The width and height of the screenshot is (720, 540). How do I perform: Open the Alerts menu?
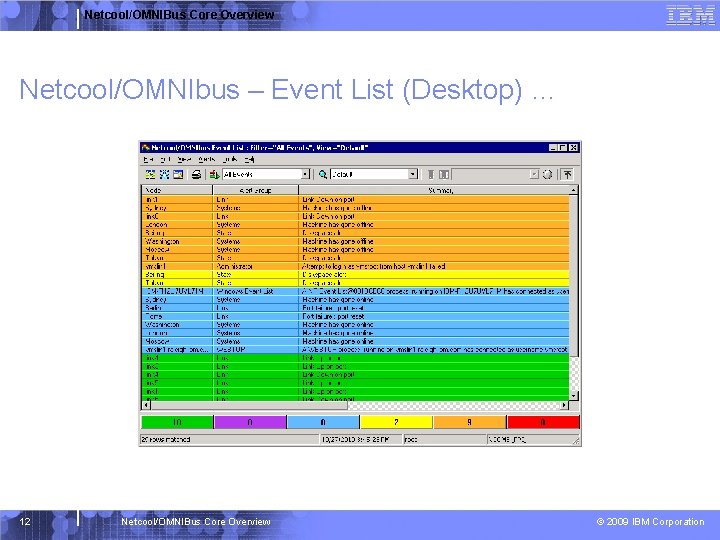[x=207, y=159]
